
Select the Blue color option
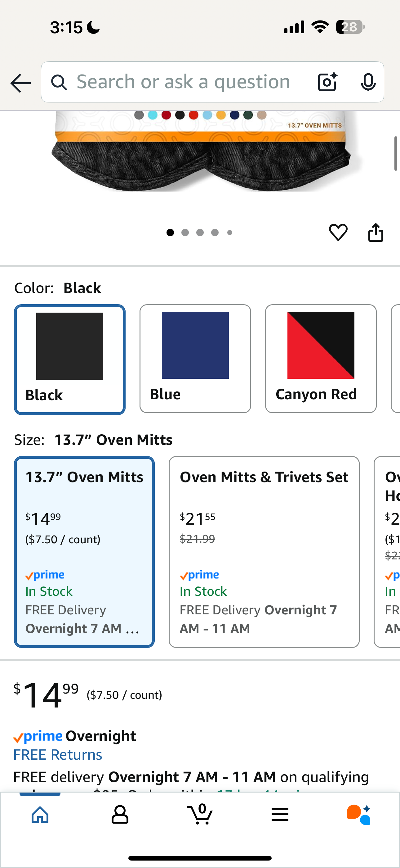195,359
